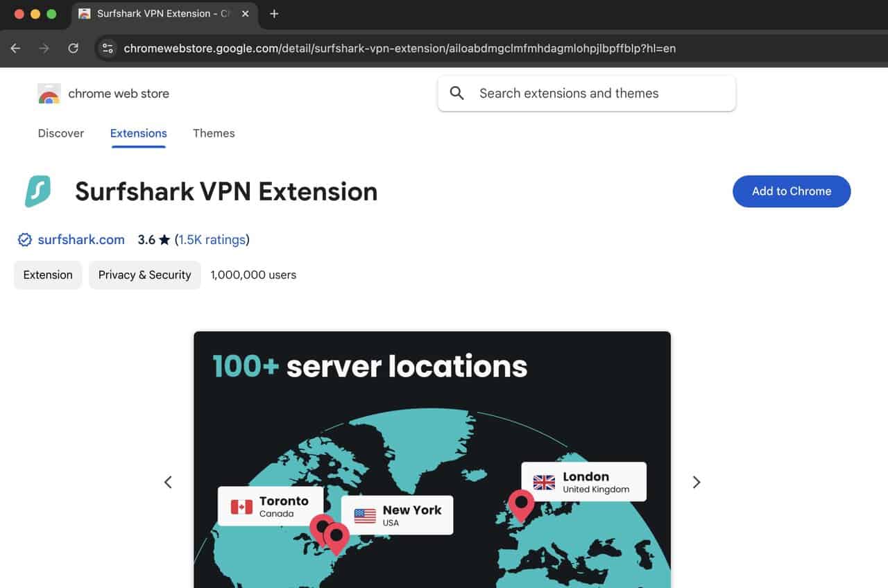
Task: Focus the Search extensions and themes field
Action: [x=597, y=94]
